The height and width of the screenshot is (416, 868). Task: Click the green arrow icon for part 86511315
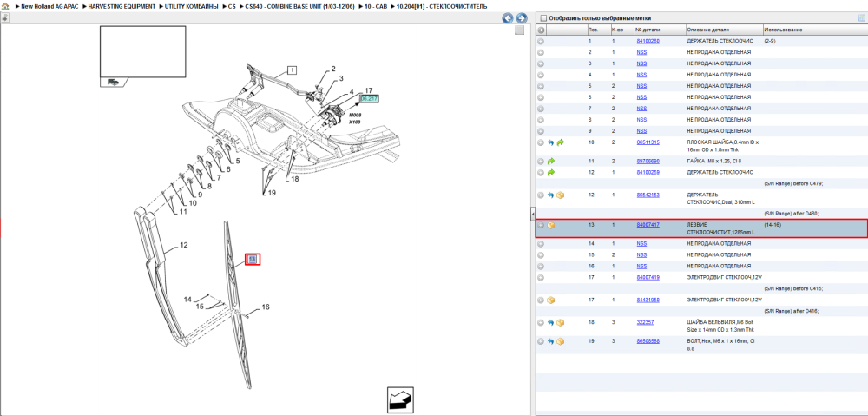(x=560, y=142)
